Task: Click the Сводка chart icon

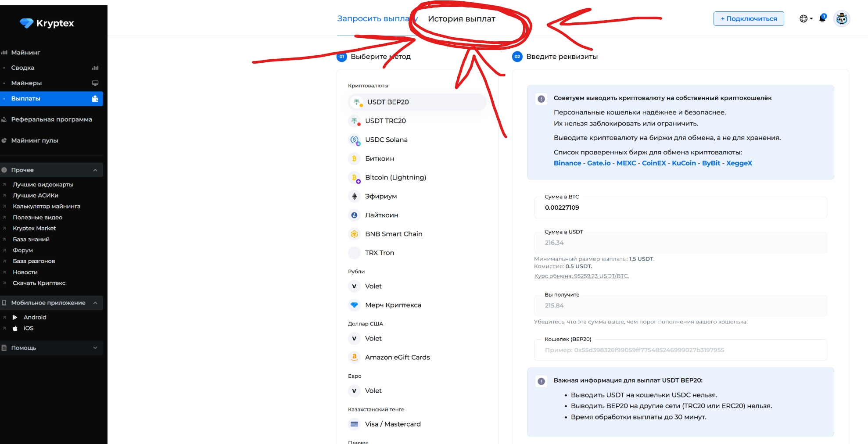Action: pos(95,68)
